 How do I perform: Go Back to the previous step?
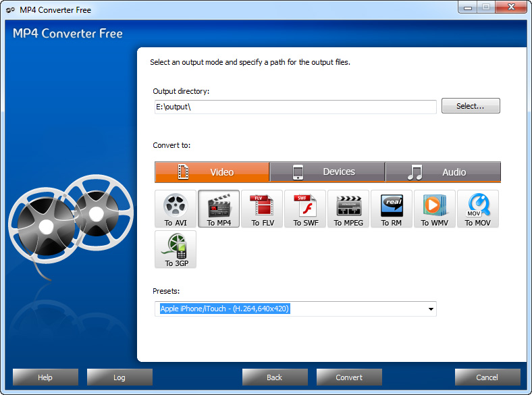[275, 377]
